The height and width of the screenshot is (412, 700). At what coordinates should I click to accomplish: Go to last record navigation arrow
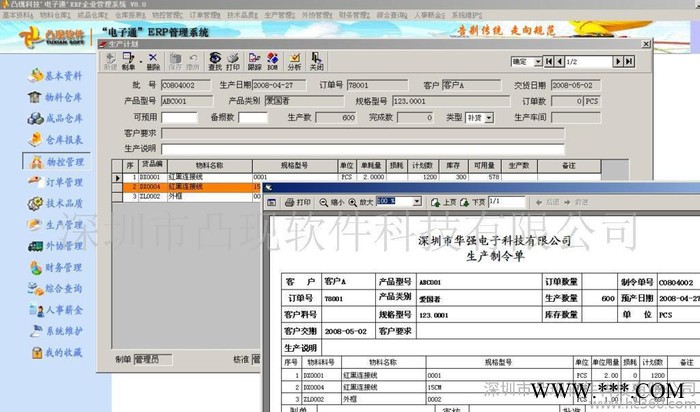pyautogui.click(x=629, y=62)
